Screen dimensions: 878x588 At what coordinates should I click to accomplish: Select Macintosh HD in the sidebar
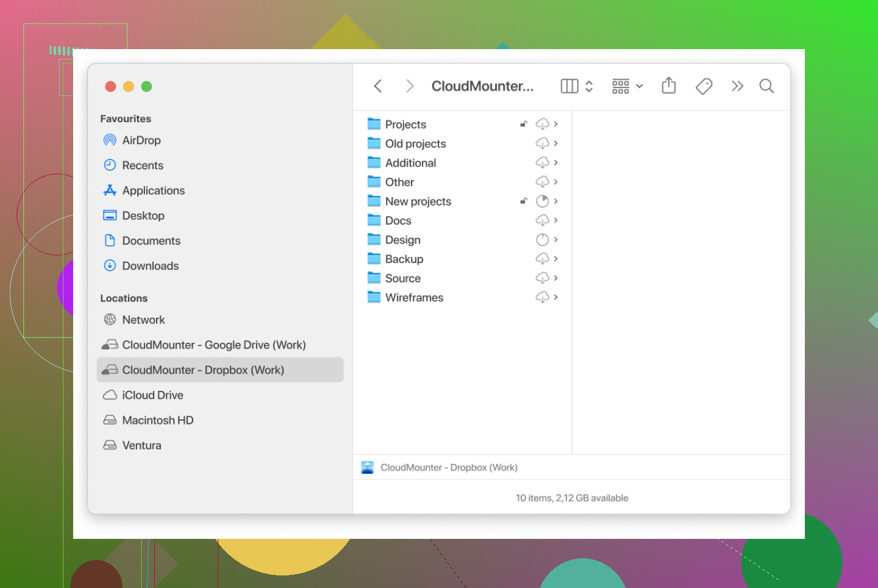pos(220,420)
